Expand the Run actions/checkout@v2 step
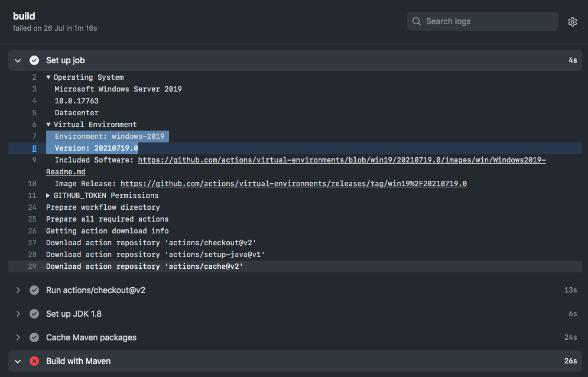Image resolution: width=588 pixels, height=377 pixels. point(18,290)
